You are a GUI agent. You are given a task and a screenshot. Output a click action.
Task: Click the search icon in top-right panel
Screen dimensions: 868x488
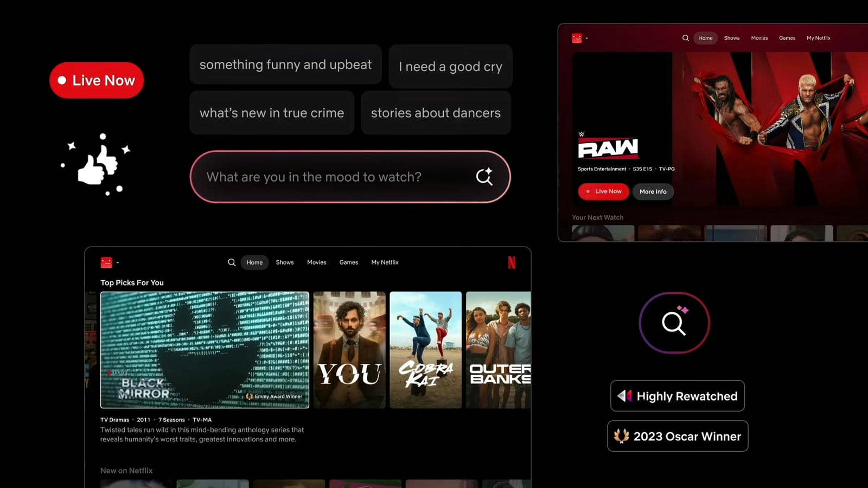(686, 38)
